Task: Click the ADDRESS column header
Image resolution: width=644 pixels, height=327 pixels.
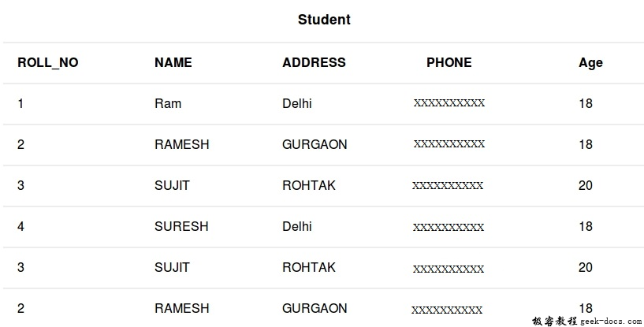Action: pos(314,62)
